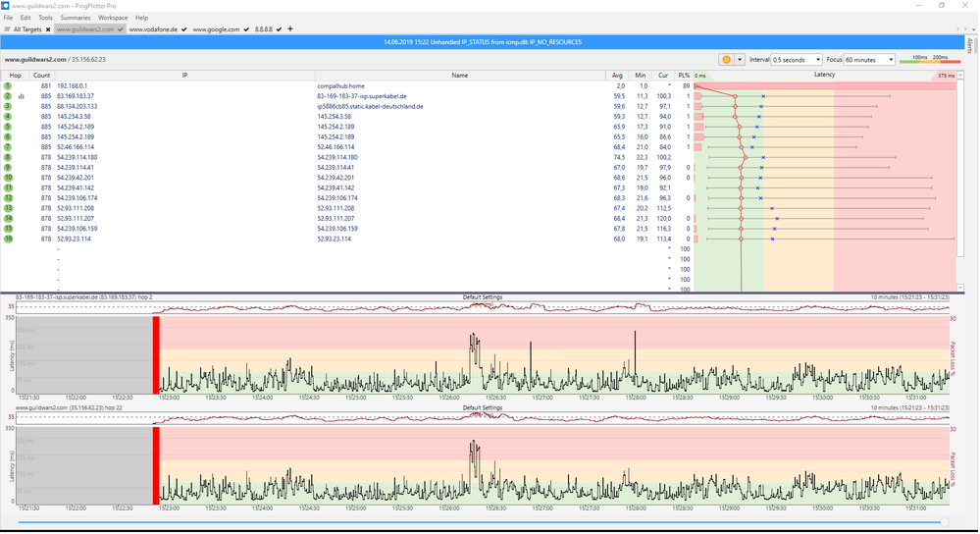980x534 pixels.
Task: Sort by the Avg column header
Action: coord(617,75)
